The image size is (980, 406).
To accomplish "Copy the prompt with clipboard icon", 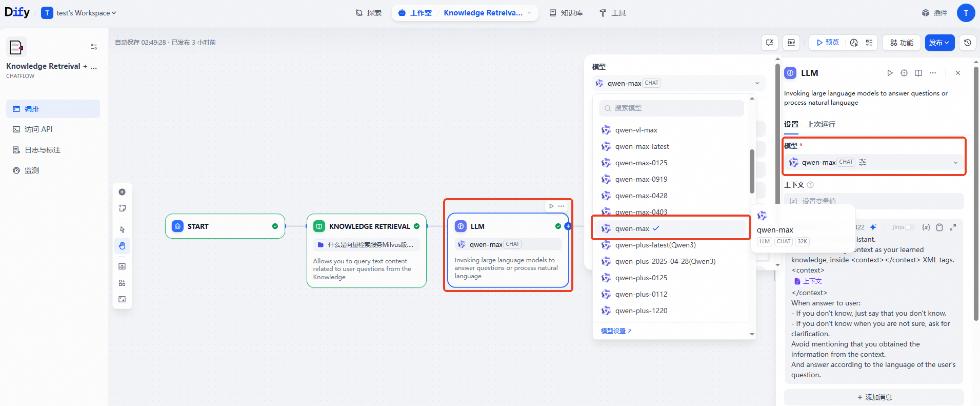I will pyautogui.click(x=939, y=227).
